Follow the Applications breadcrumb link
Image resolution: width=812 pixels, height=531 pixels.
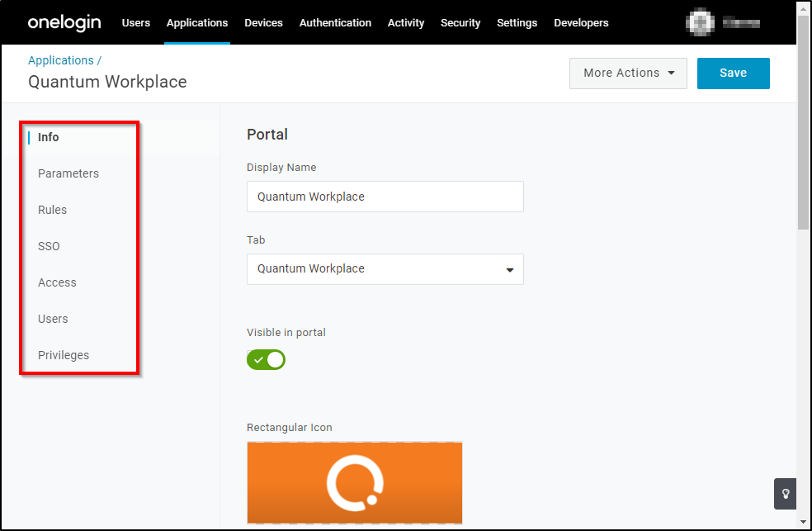(x=61, y=59)
